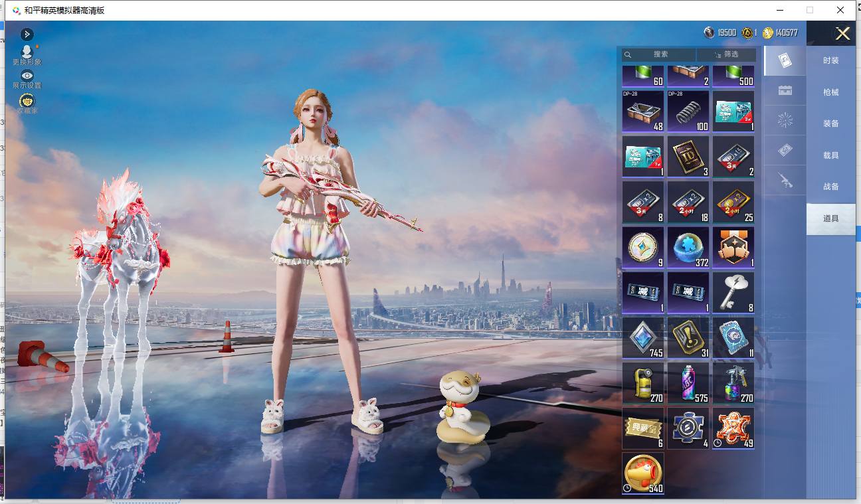Switch to the 装备 tab
Viewport: 861px width, 504px height.
click(830, 124)
